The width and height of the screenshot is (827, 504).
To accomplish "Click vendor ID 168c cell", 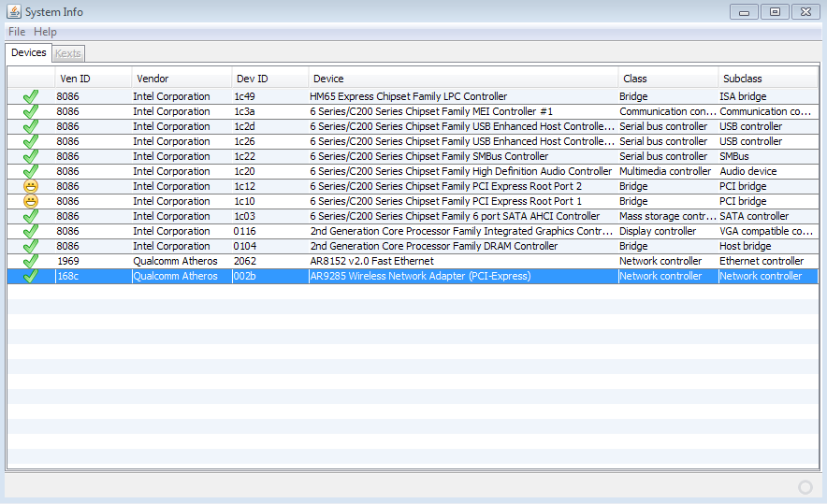I will 94,276.
